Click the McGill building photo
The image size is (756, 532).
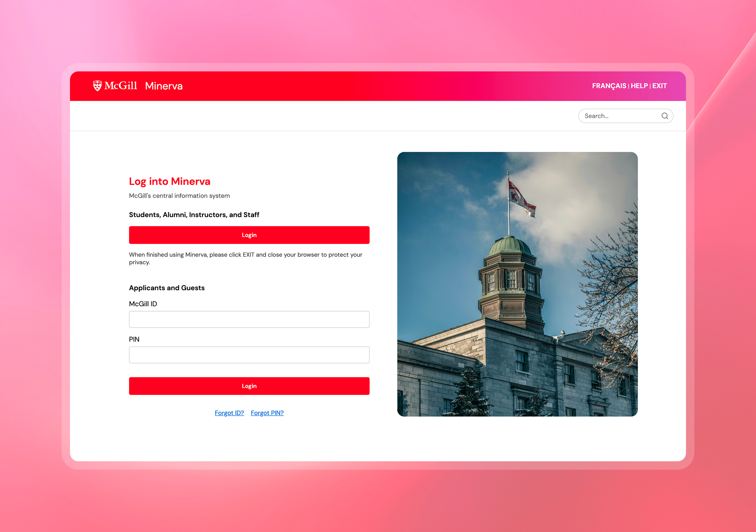pos(517,284)
